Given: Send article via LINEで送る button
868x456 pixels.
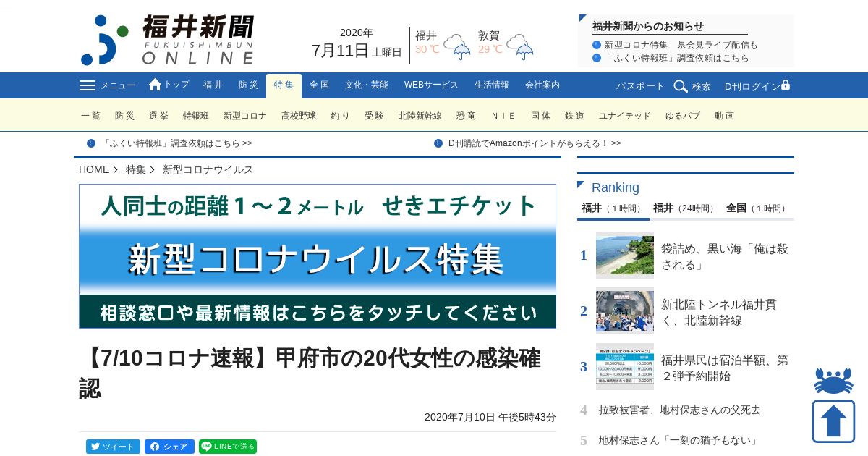Looking at the screenshot, I should [228, 447].
